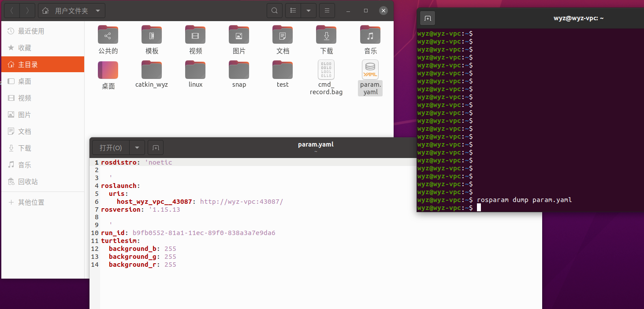644x309 pixels.
Task: Select the param.yaml file icon
Action: pos(370,70)
